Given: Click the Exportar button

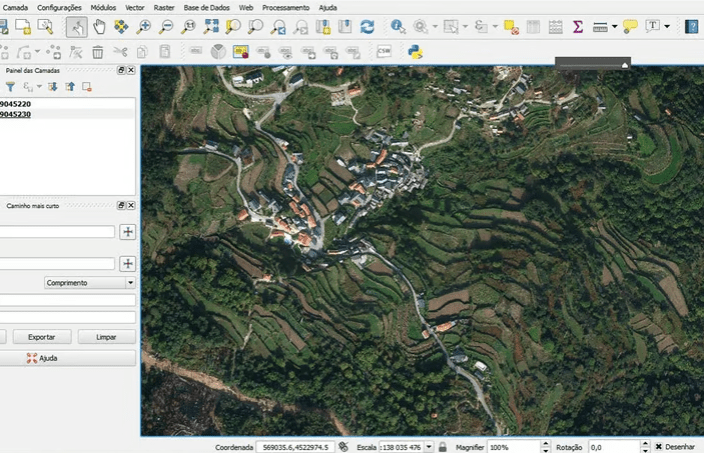Looking at the screenshot, I should [42, 337].
